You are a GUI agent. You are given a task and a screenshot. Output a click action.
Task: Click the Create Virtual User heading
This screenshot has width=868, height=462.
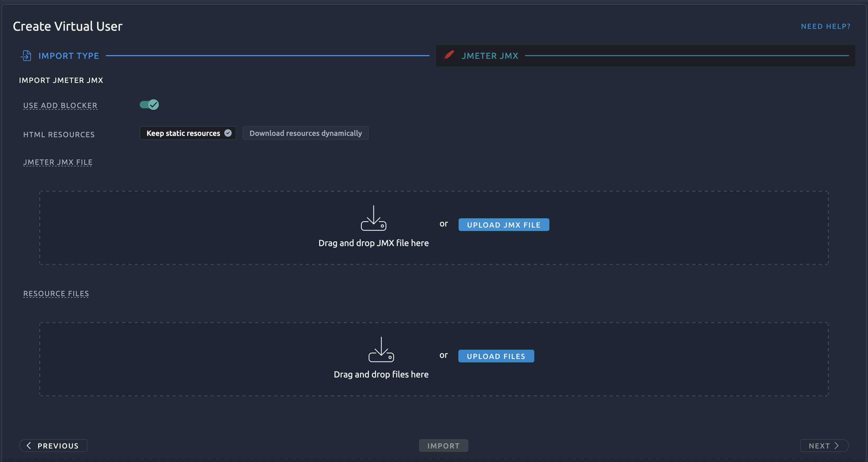coord(67,26)
